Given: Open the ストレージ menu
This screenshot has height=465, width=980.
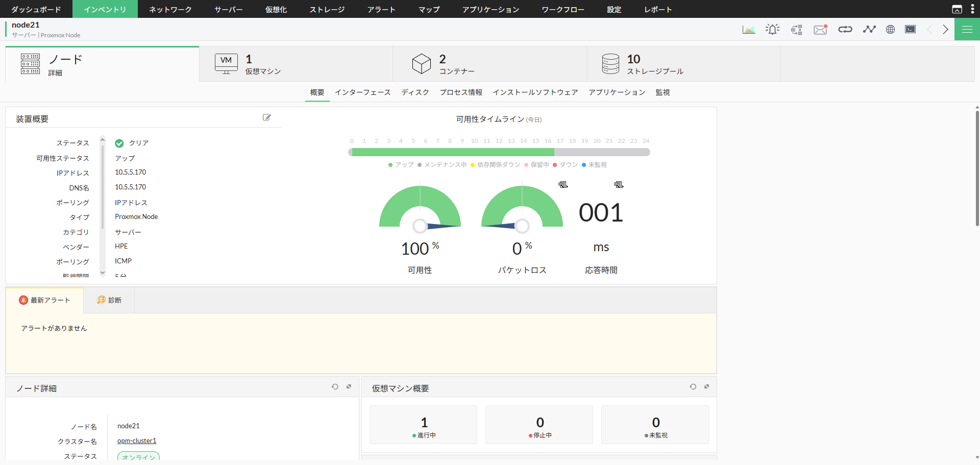Looking at the screenshot, I should [x=327, y=9].
